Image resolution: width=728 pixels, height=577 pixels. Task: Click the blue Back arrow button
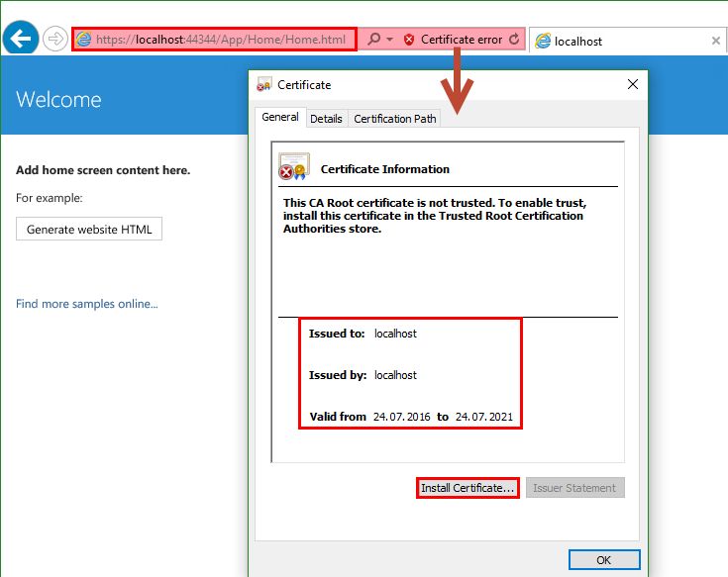pyautogui.click(x=20, y=40)
